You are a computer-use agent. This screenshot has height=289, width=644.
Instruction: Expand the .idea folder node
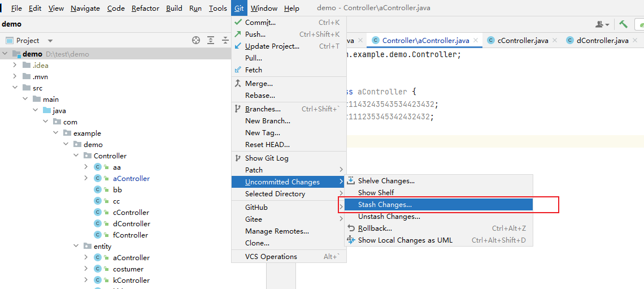[x=15, y=66]
